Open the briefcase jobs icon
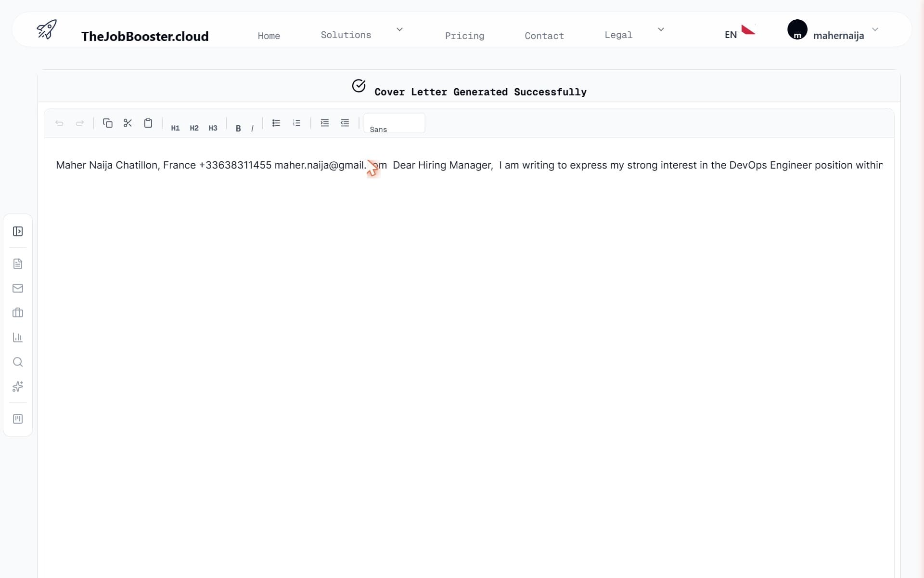Image resolution: width=924 pixels, height=578 pixels. (x=18, y=313)
